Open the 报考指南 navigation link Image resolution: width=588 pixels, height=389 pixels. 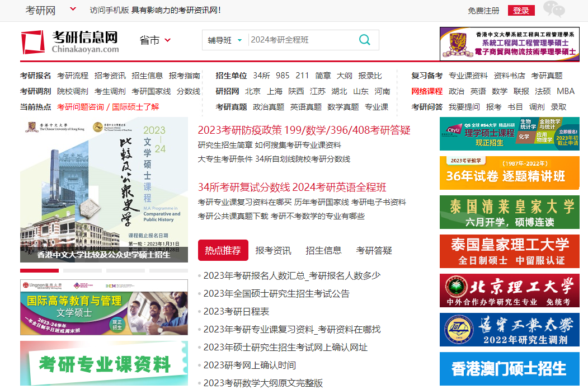click(x=184, y=76)
